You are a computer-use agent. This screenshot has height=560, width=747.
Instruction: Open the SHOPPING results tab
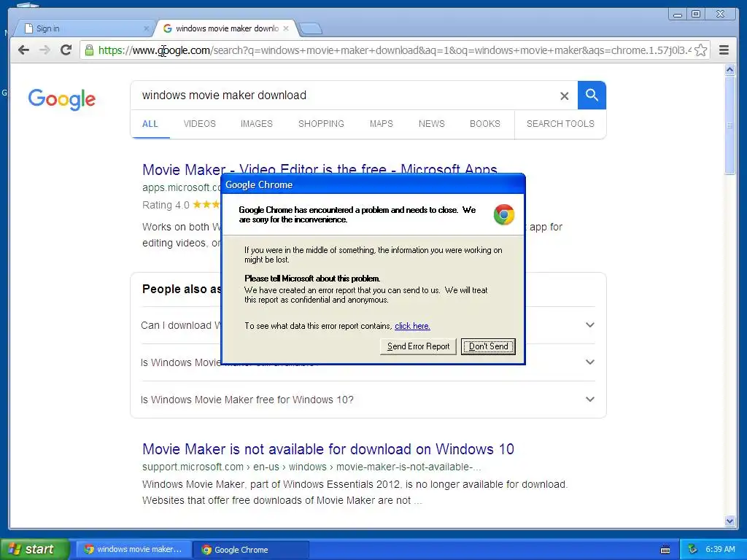(x=321, y=124)
